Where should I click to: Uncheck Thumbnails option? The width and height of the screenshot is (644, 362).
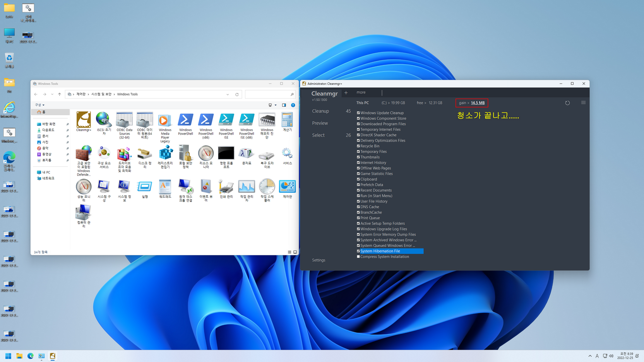[x=358, y=157]
